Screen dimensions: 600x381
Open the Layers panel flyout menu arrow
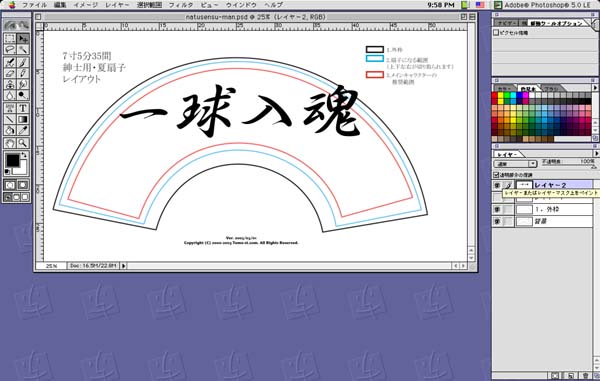(596, 153)
